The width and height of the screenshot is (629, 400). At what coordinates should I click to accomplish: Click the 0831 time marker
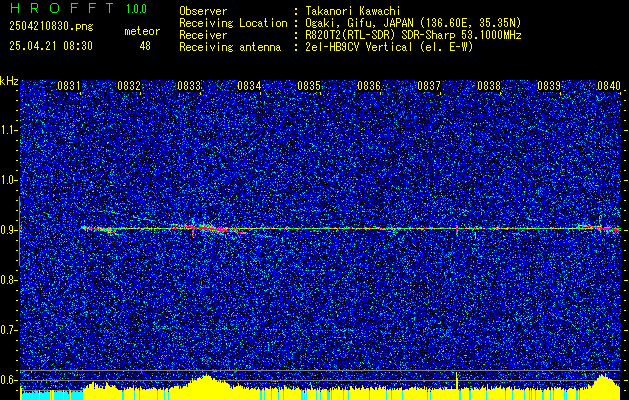tap(68, 86)
